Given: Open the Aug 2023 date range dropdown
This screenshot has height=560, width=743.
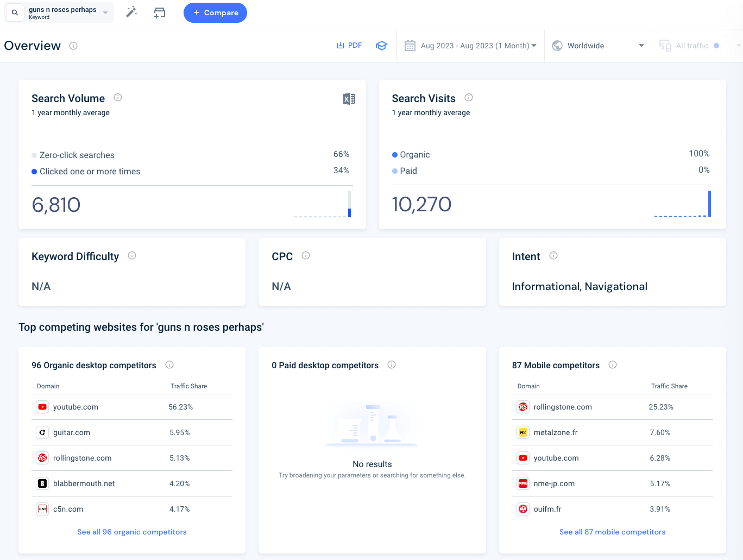Looking at the screenshot, I should coord(470,46).
